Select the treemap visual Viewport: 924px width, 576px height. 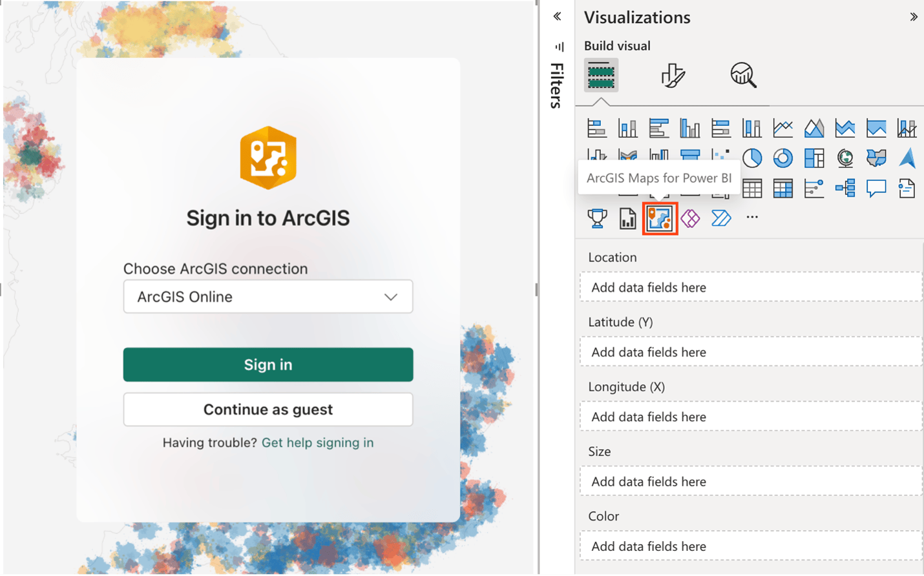[x=814, y=158]
